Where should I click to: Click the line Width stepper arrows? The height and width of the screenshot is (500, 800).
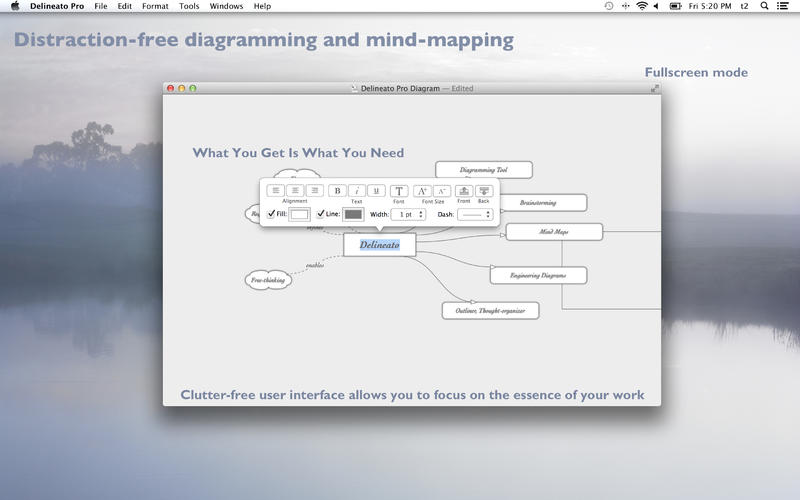tap(421, 214)
